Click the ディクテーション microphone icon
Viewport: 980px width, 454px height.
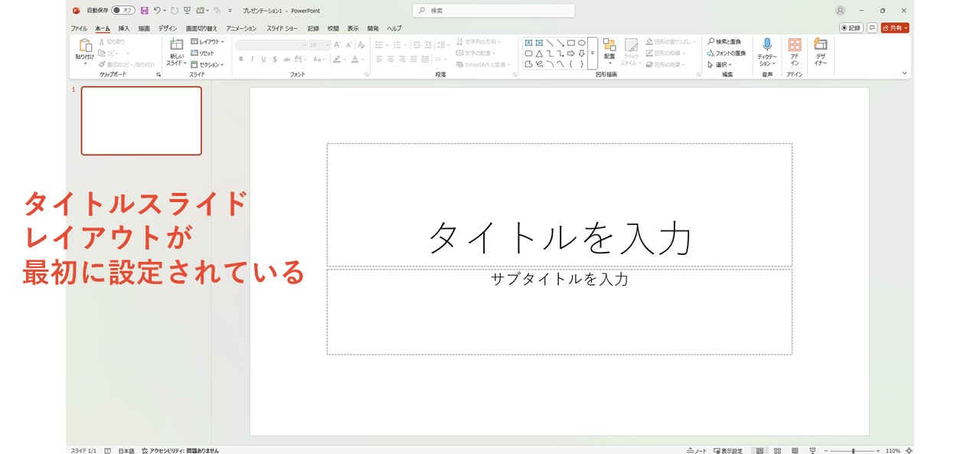coord(767,45)
